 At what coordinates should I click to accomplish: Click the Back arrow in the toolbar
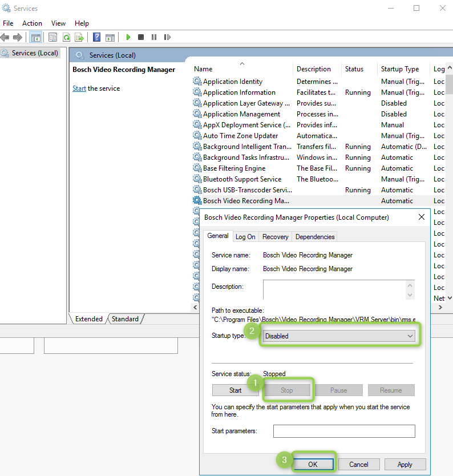point(5,37)
